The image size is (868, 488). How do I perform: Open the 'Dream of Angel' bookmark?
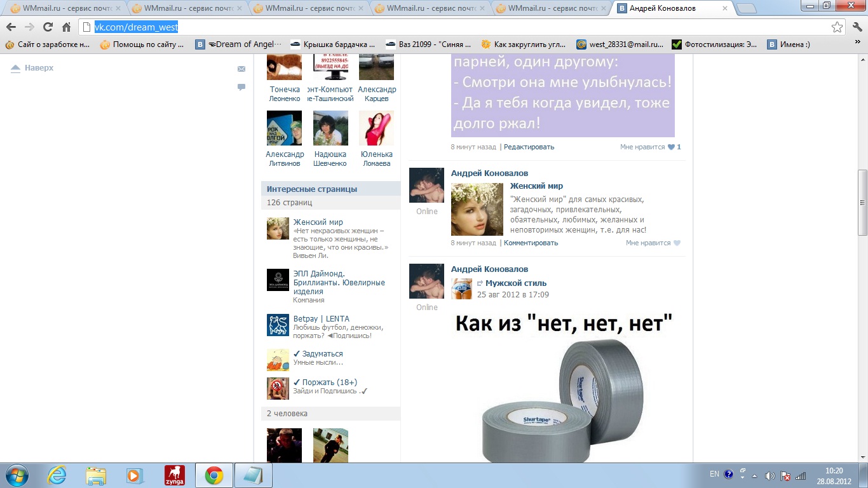[238, 44]
